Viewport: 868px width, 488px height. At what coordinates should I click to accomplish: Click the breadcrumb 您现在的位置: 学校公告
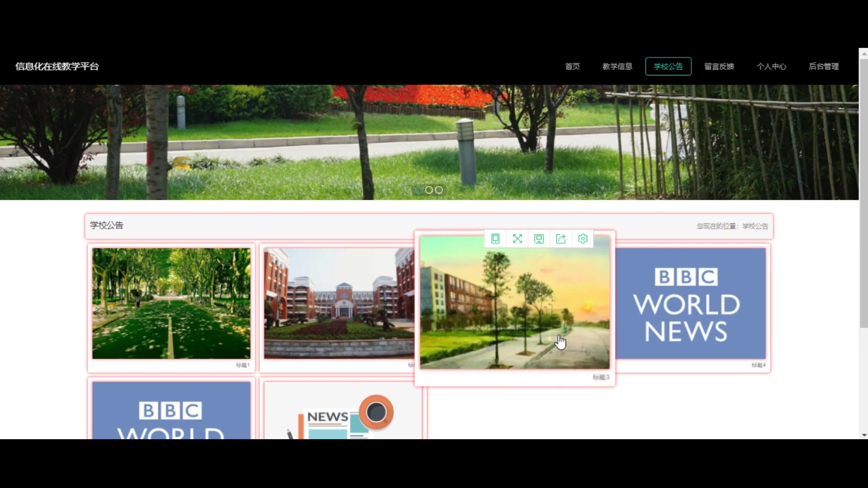click(x=732, y=226)
